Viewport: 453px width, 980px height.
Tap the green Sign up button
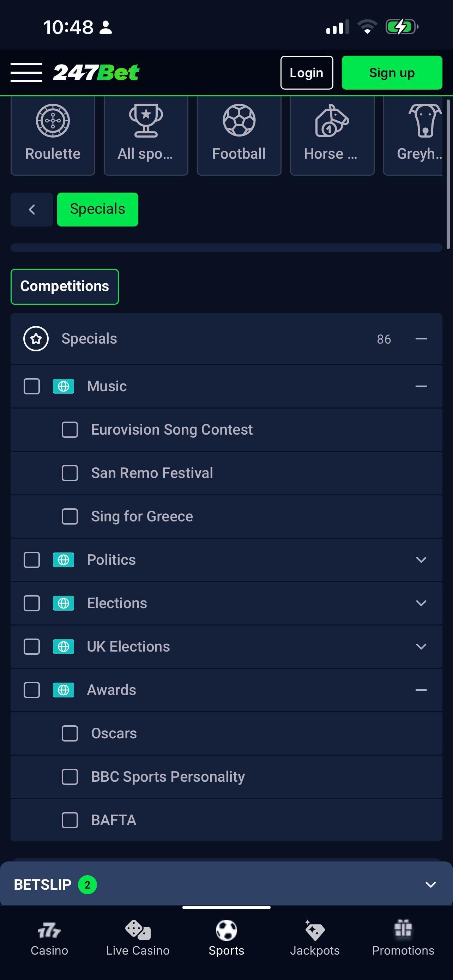pos(391,73)
